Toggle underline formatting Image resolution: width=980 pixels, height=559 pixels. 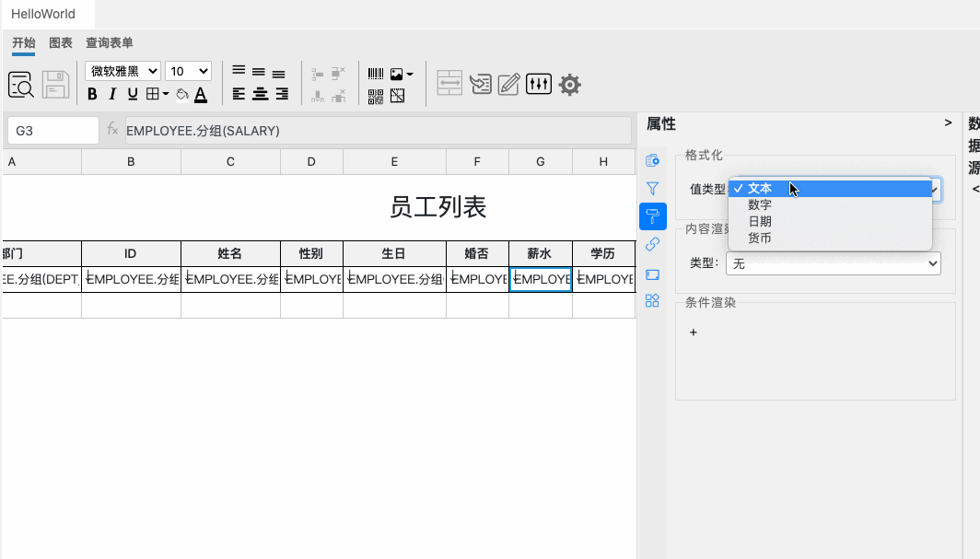pos(133,94)
